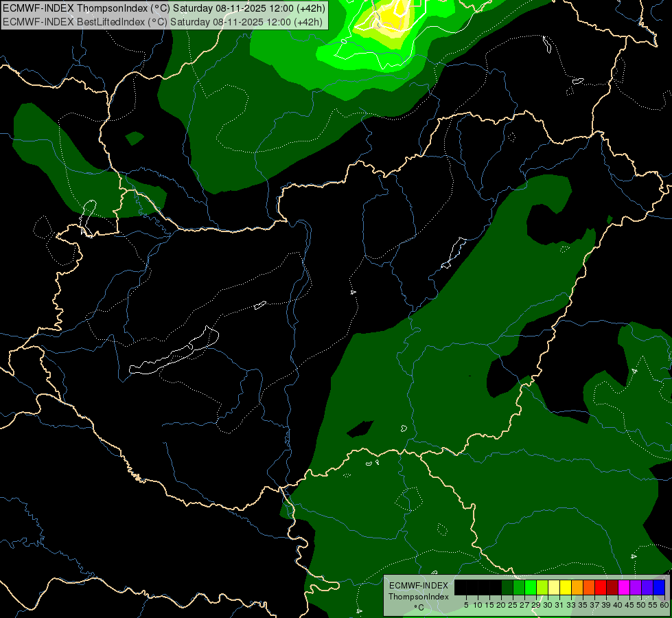672x618 pixels.
Task: Click the legend scale value 27
Action: click(x=524, y=605)
